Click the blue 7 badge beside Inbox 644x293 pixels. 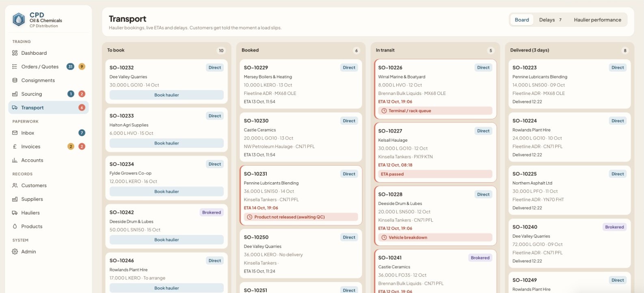82,133
